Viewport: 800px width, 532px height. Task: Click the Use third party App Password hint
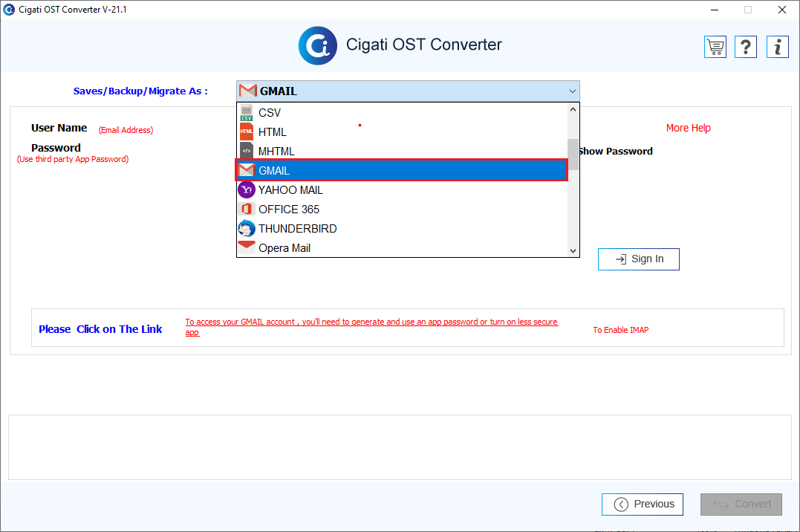[73, 159]
